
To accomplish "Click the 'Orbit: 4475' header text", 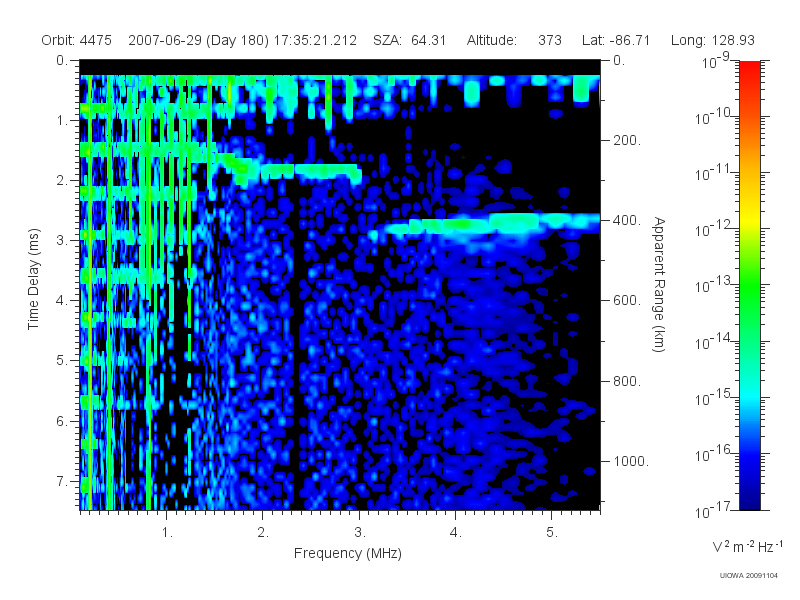I will pyautogui.click(x=77, y=40).
